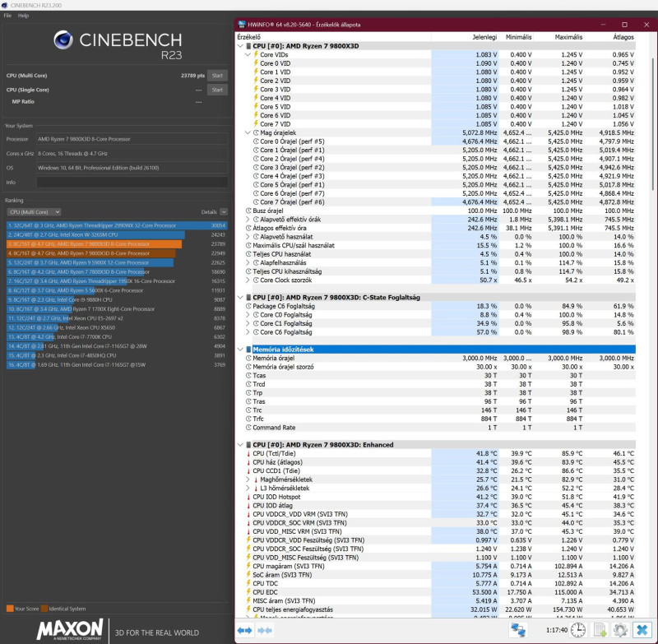Click the clock reset timer icon

(x=578, y=630)
